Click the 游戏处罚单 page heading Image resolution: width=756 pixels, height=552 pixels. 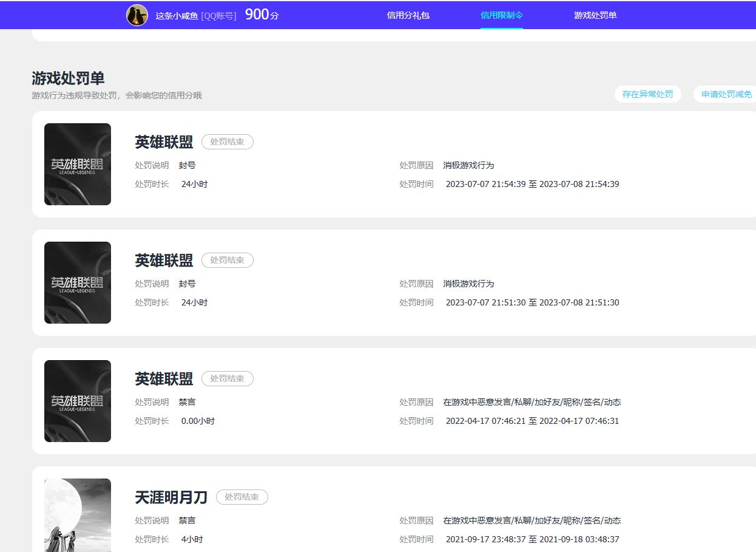pos(69,78)
